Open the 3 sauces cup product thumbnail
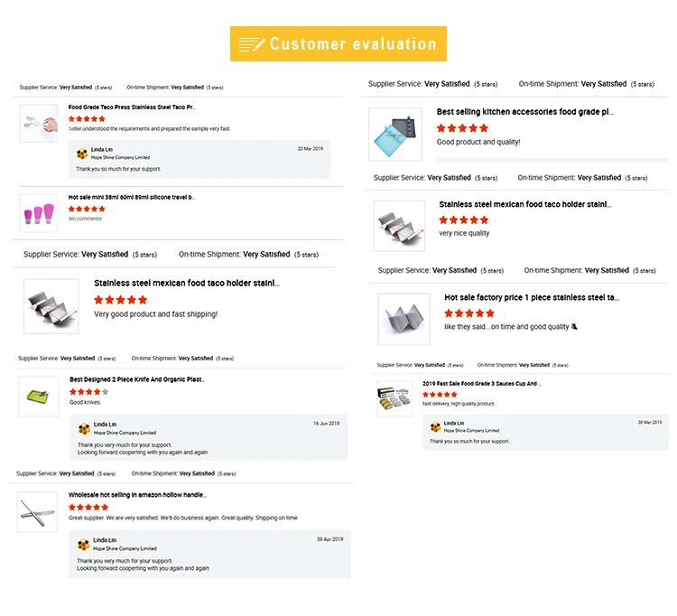Viewport: 677px width, 616px height. point(394,397)
